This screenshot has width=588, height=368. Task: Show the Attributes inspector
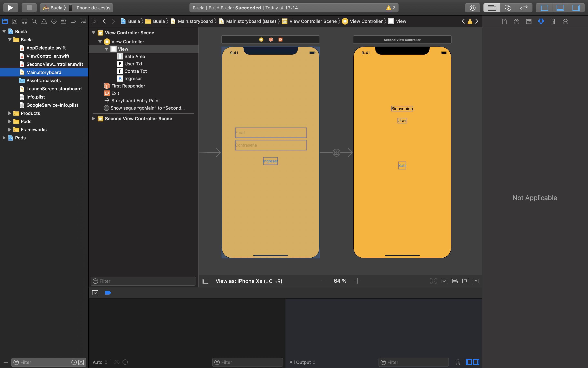point(541,22)
